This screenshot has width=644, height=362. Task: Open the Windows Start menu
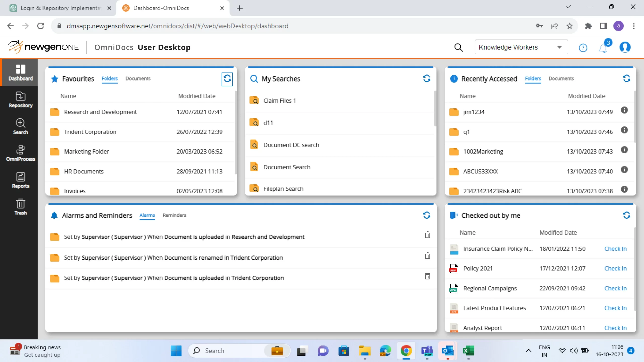coord(176,351)
